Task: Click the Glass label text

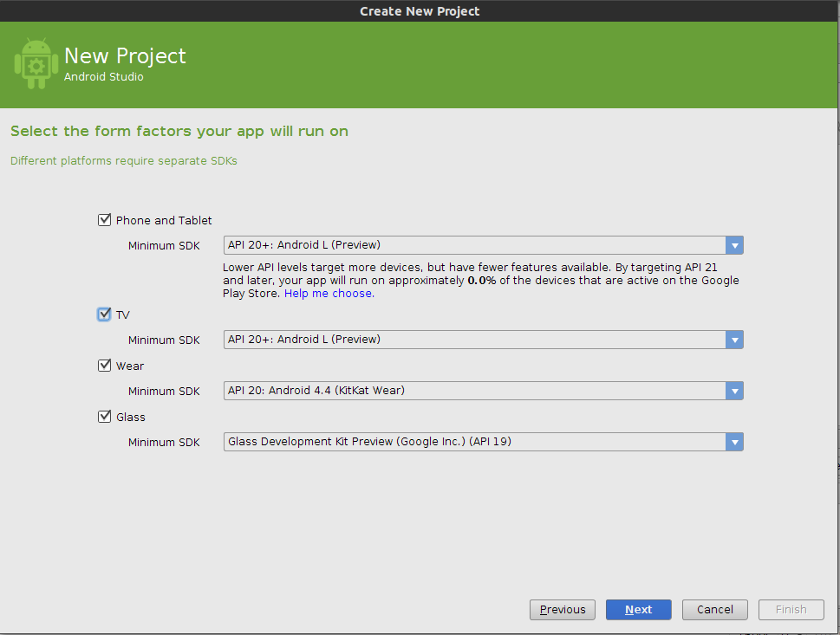Action: point(130,417)
